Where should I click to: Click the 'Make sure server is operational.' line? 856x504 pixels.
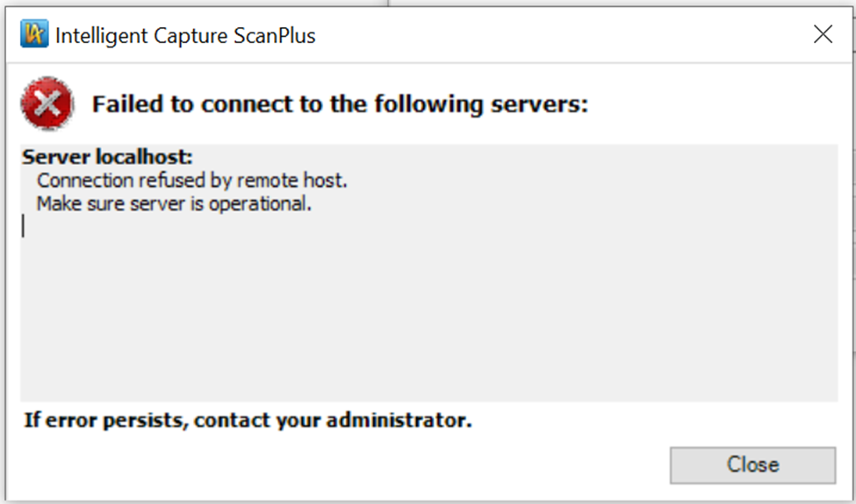point(174,204)
